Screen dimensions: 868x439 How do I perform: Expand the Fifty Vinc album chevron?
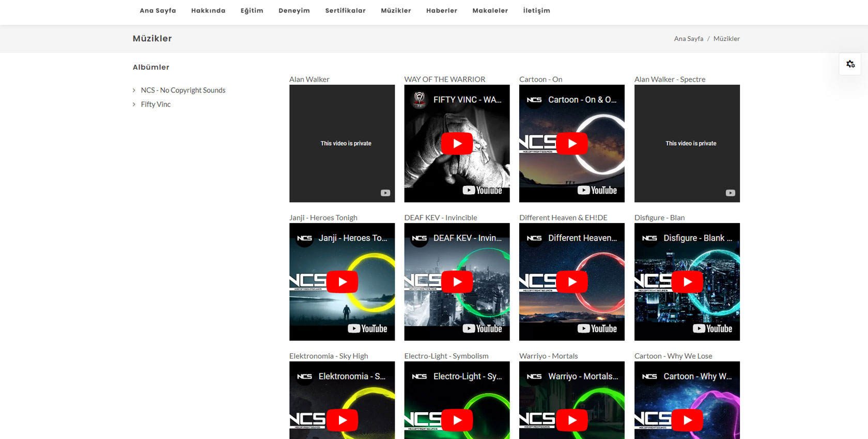pos(134,104)
